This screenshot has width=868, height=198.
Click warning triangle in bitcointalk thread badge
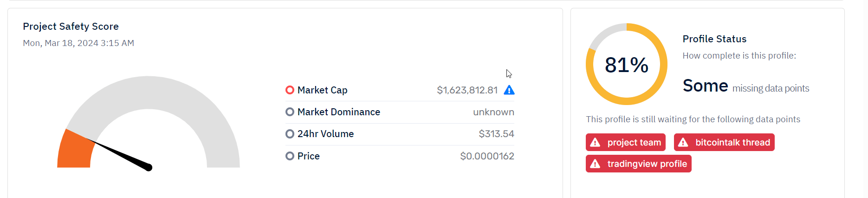coord(683,142)
